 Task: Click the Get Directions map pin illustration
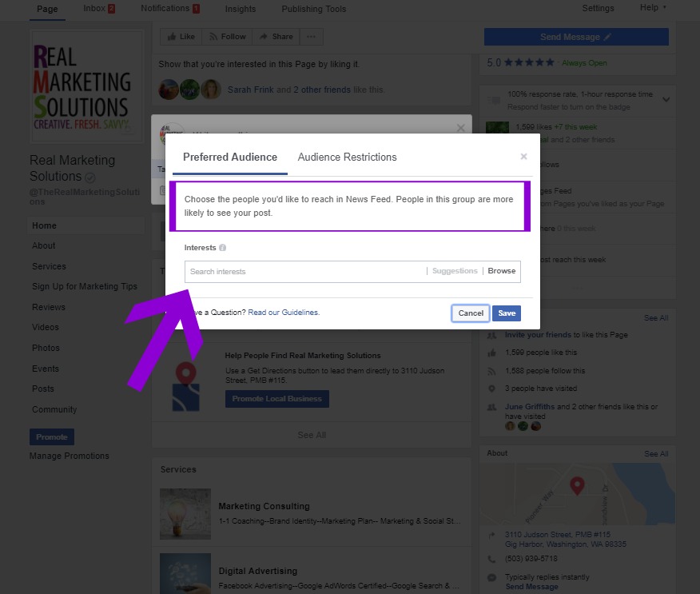pyautogui.click(x=185, y=387)
